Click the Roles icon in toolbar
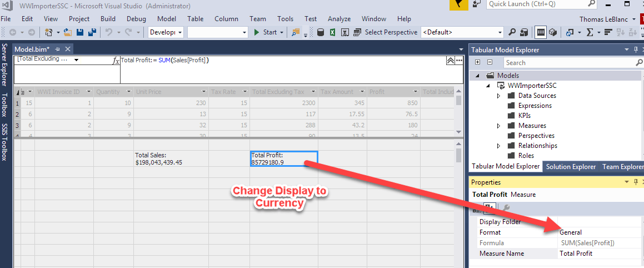The width and height of the screenshot is (644, 268). click(524, 32)
